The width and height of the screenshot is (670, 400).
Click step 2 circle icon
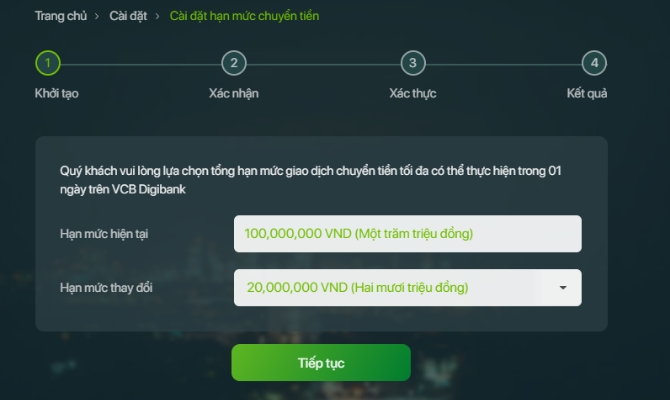234,63
